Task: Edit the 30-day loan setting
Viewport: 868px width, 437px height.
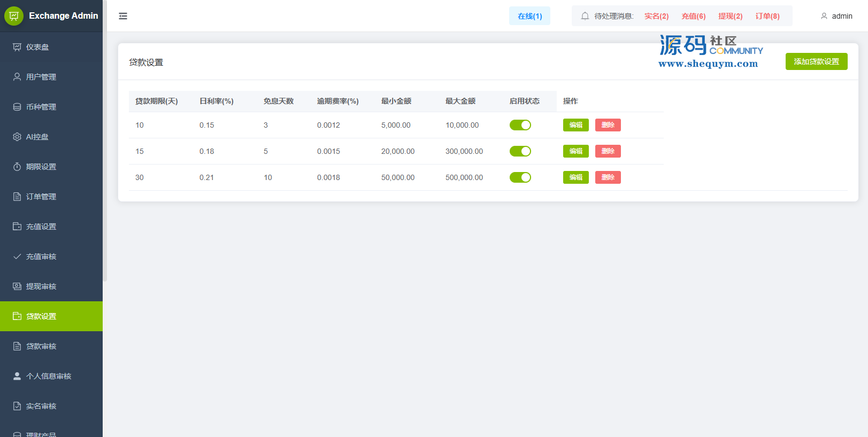Action: coord(576,177)
